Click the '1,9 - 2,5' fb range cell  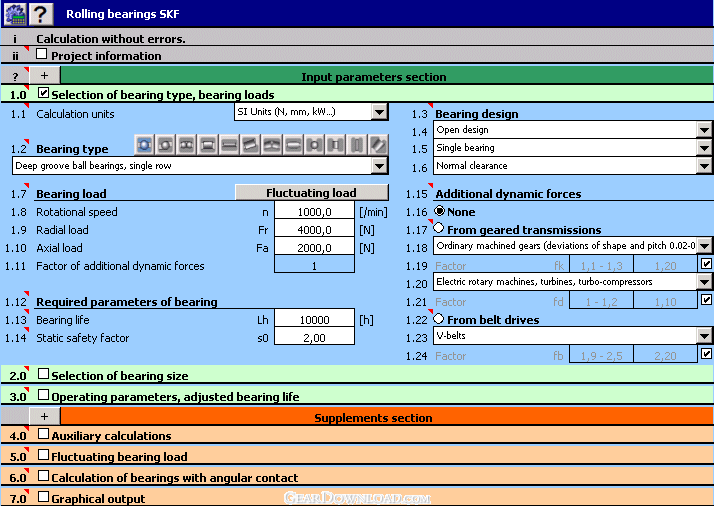pyautogui.click(x=601, y=356)
